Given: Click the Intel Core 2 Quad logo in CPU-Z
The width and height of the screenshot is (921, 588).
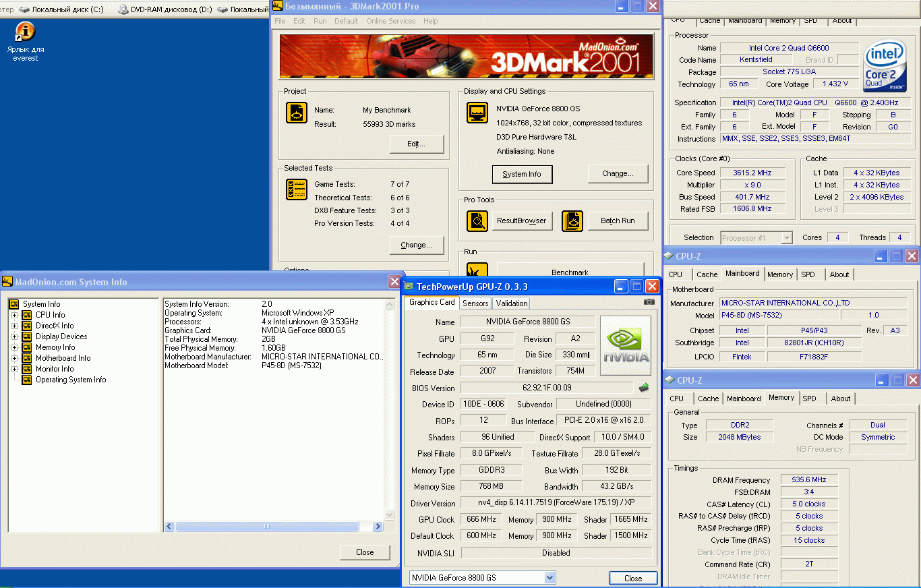Looking at the screenshot, I should click(885, 65).
